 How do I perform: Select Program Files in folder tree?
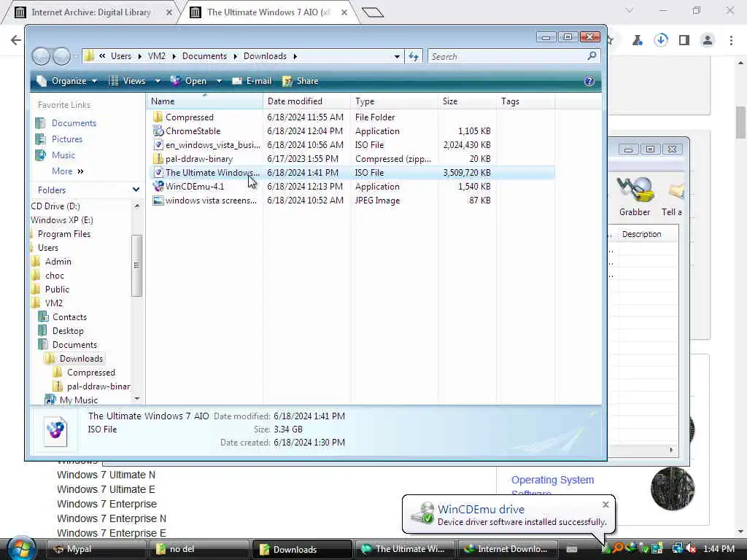pos(64,234)
